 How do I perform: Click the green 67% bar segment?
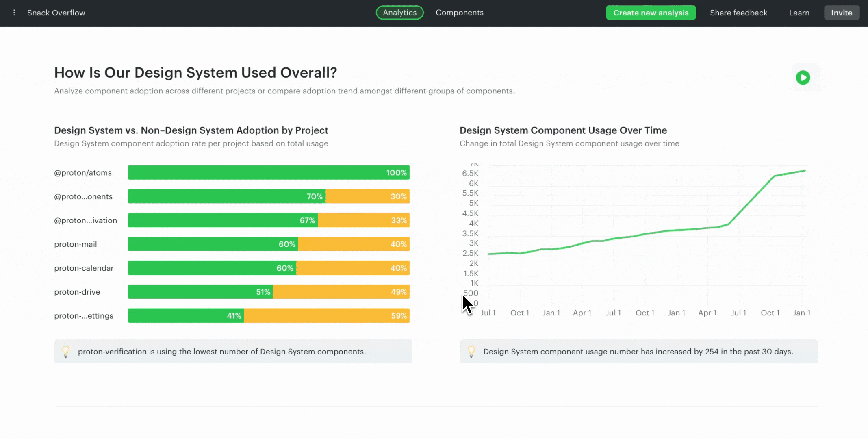tap(223, 220)
